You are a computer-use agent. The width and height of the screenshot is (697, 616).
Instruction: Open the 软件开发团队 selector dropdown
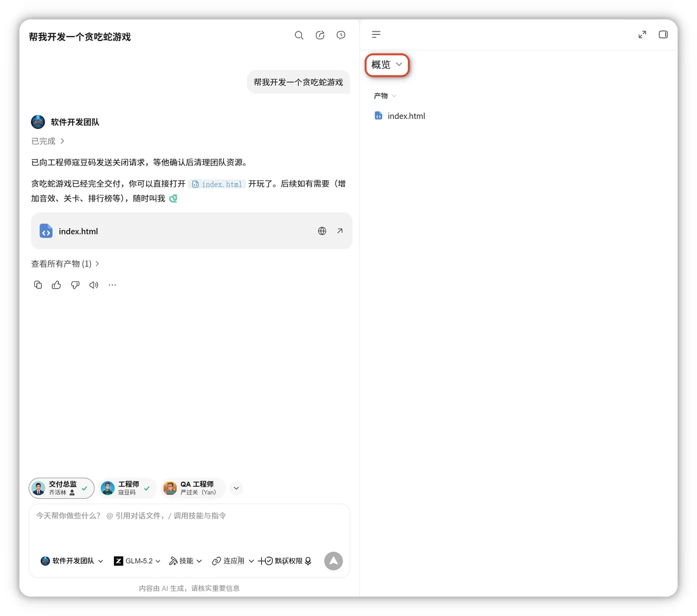click(x=72, y=561)
